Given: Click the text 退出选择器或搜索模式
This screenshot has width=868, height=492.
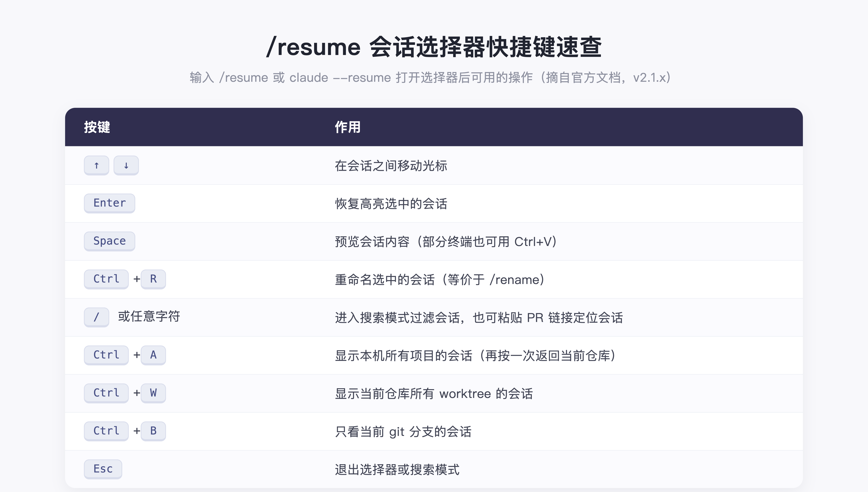Looking at the screenshot, I should 397,470.
